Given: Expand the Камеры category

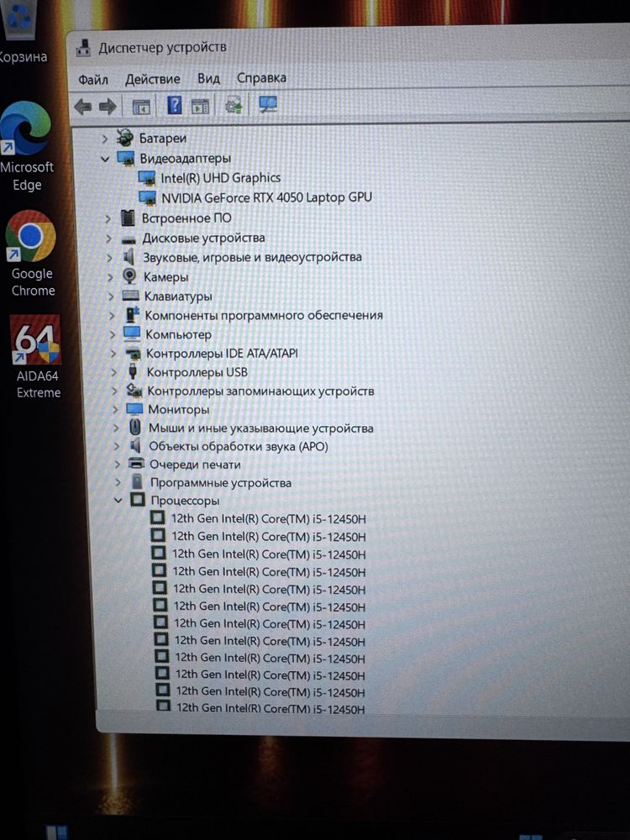Looking at the screenshot, I should (x=110, y=277).
